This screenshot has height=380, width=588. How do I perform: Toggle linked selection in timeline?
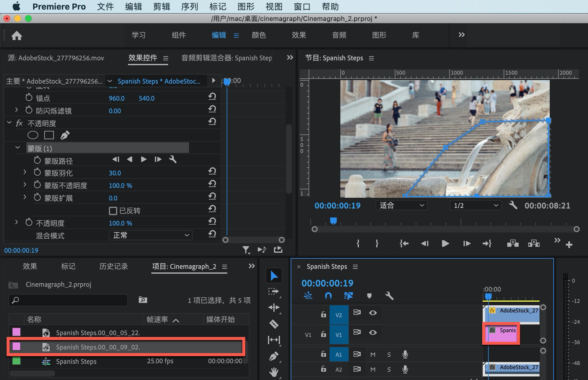(x=349, y=296)
